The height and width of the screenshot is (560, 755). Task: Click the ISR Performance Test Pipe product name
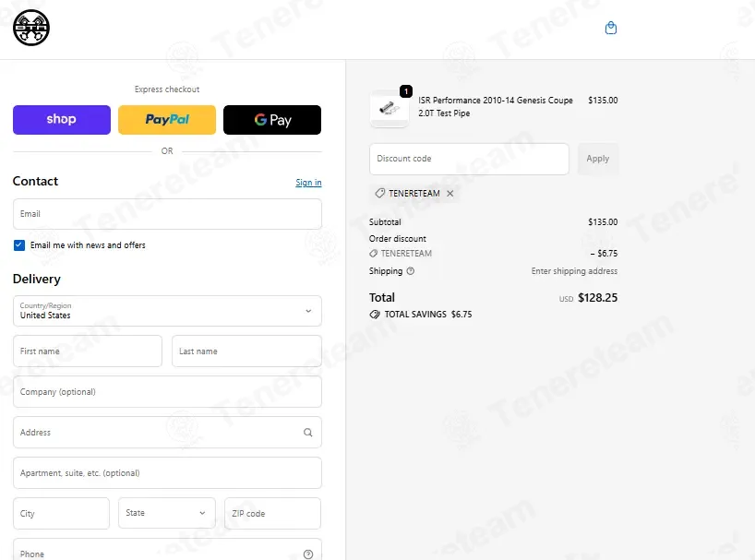coord(496,107)
